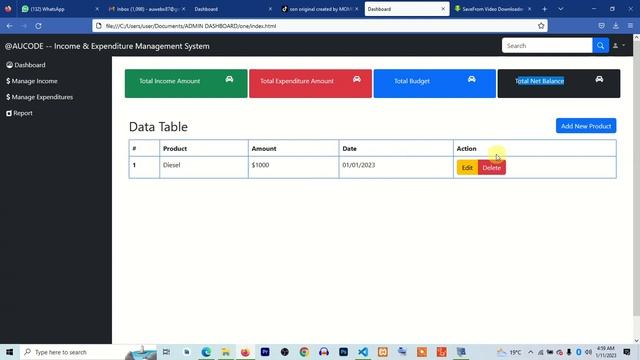Click the dollar icon beside Manage Expenditures
This screenshot has width=640, height=360.
8,97
